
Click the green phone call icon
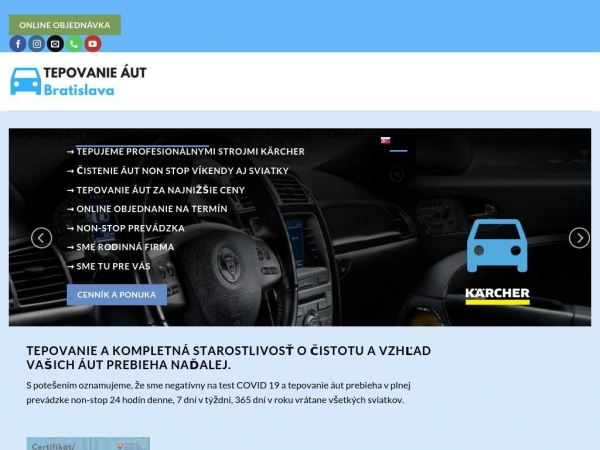74,44
